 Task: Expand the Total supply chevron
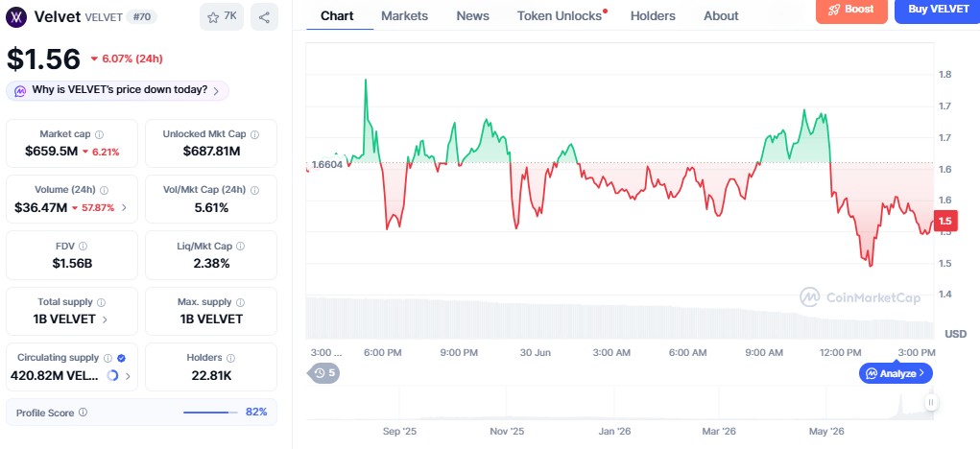coord(105,319)
